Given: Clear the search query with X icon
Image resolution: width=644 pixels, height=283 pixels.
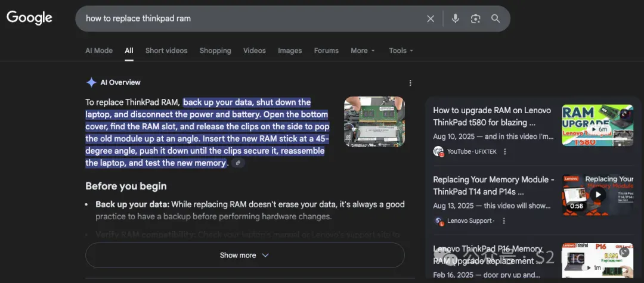Looking at the screenshot, I should [x=431, y=18].
